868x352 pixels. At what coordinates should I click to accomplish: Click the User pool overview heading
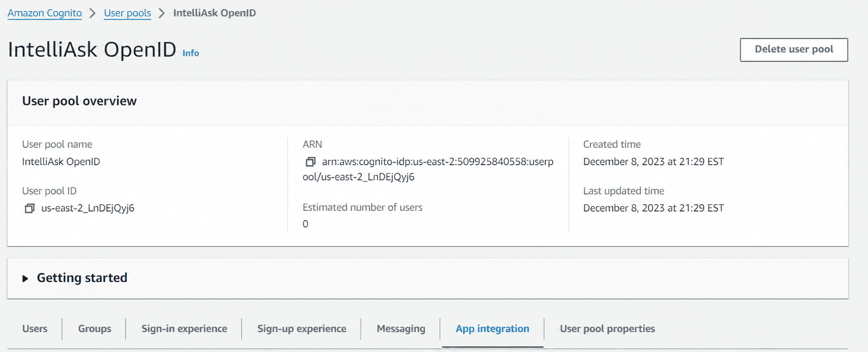(79, 101)
